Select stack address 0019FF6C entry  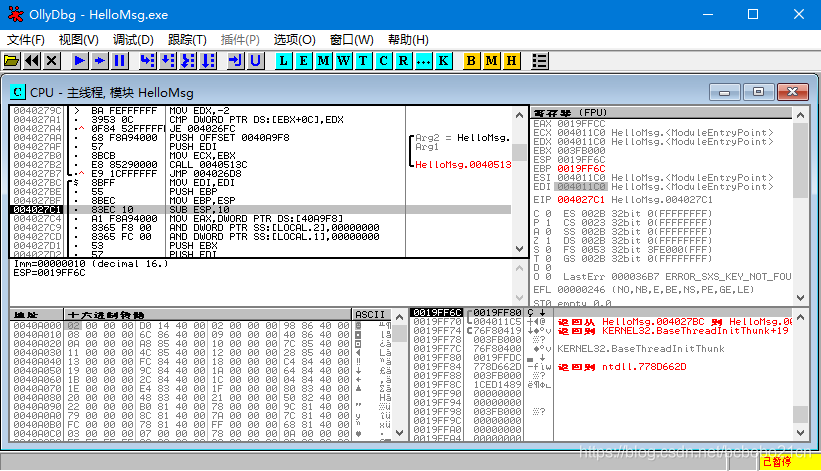(437, 312)
